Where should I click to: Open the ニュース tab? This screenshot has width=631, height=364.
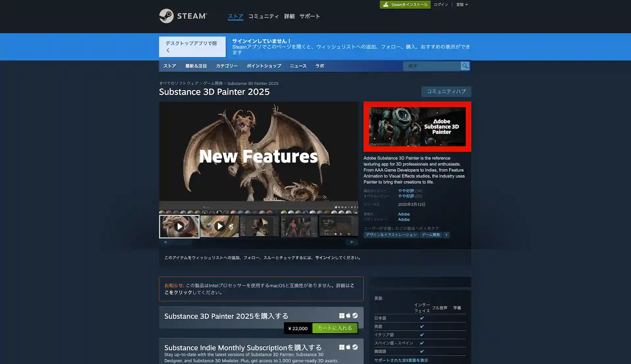coord(298,66)
